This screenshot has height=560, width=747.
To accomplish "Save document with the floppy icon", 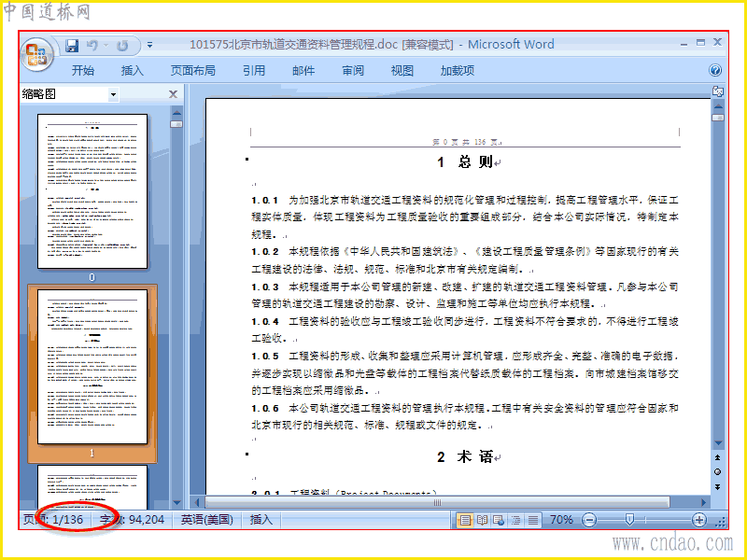I will tap(72, 46).
